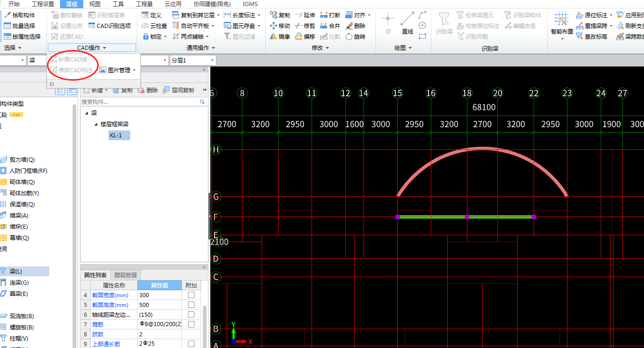
Task: Select the 偏移 offset tool
Action: click(305, 36)
